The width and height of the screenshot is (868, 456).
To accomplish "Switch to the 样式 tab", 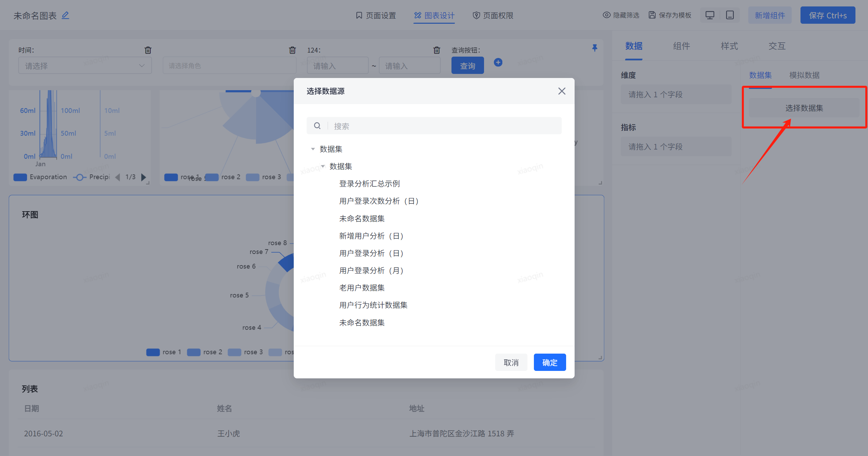I will point(729,46).
